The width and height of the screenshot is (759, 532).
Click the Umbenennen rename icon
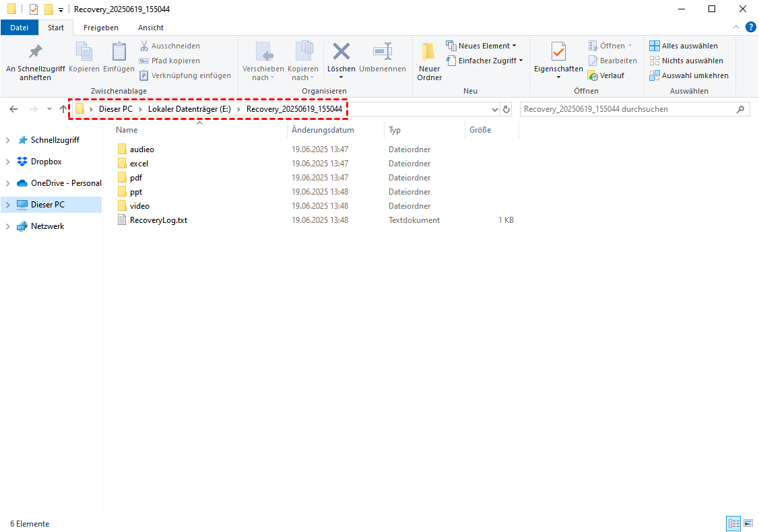click(x=383, y=53)
